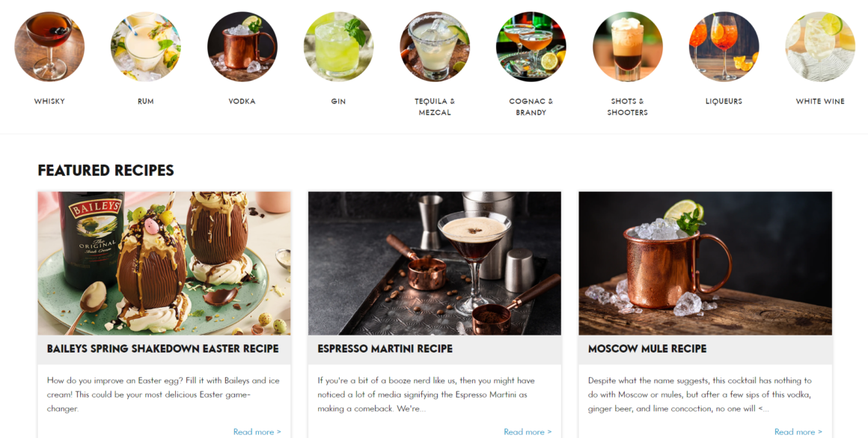Read more about the Moscow Mule
Image resolution: width=868 pixels, height=438 pixels.
click(798, 431)
